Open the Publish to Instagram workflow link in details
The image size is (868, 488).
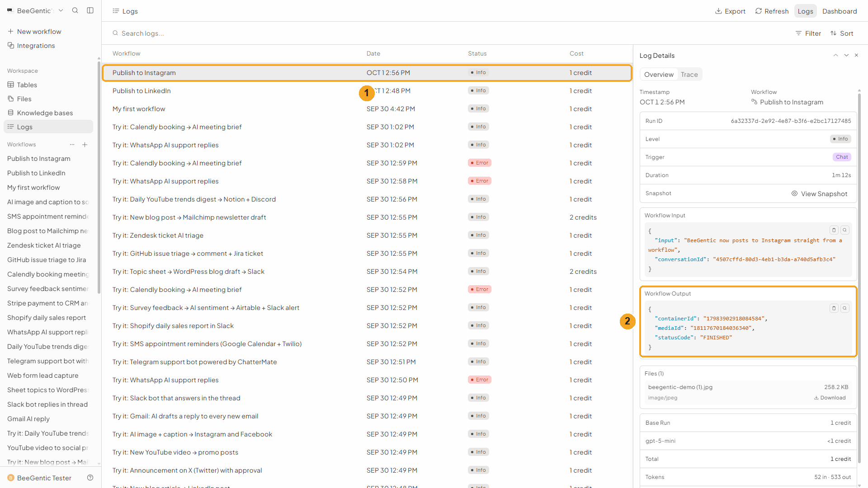787,102
